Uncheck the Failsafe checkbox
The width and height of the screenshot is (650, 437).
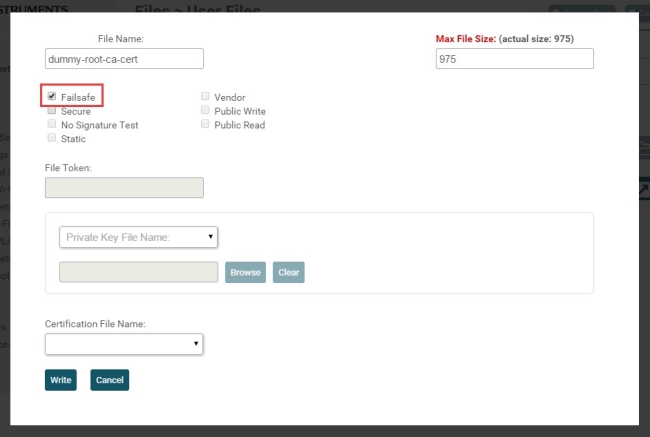point(52,97)
